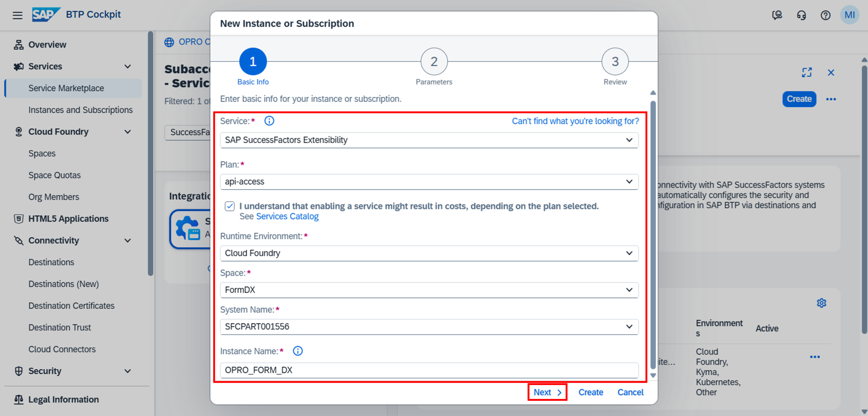This screenshot has height=416, width=868.
Task: Uncheck the cost acknowledgement checkbox
Action: point(229,206)
